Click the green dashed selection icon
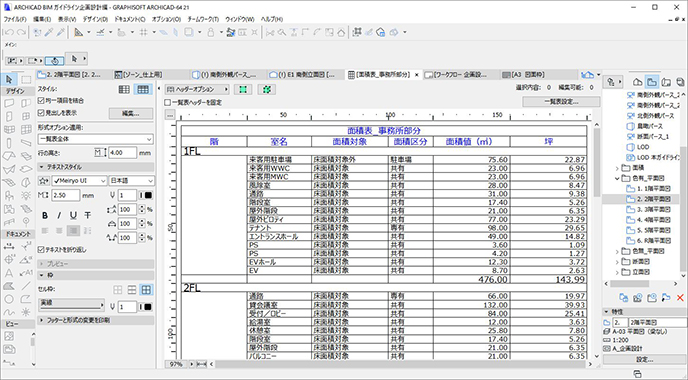 (x=266, y=90)
